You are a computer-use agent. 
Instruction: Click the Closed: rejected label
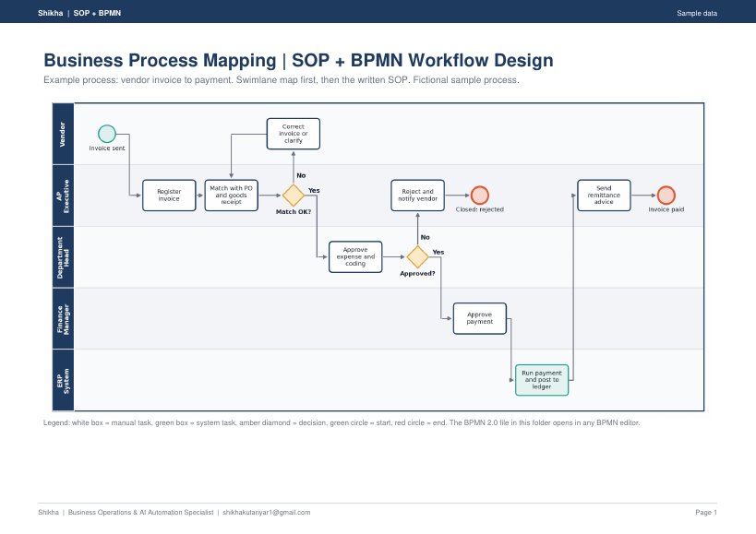click(x=480, y=209)
